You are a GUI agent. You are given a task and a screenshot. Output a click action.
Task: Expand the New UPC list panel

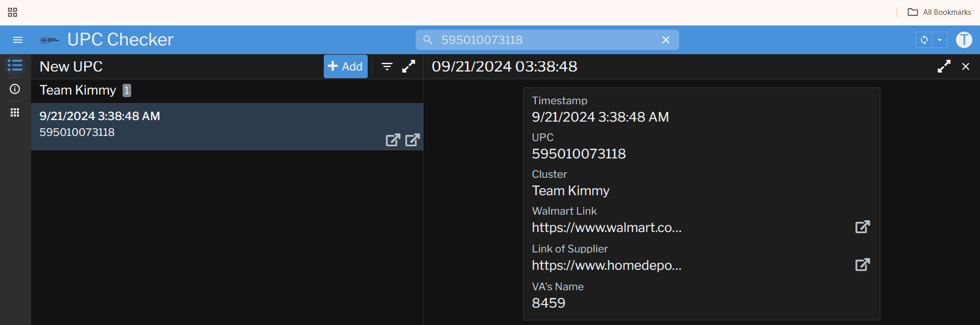[x=409, y=66]
